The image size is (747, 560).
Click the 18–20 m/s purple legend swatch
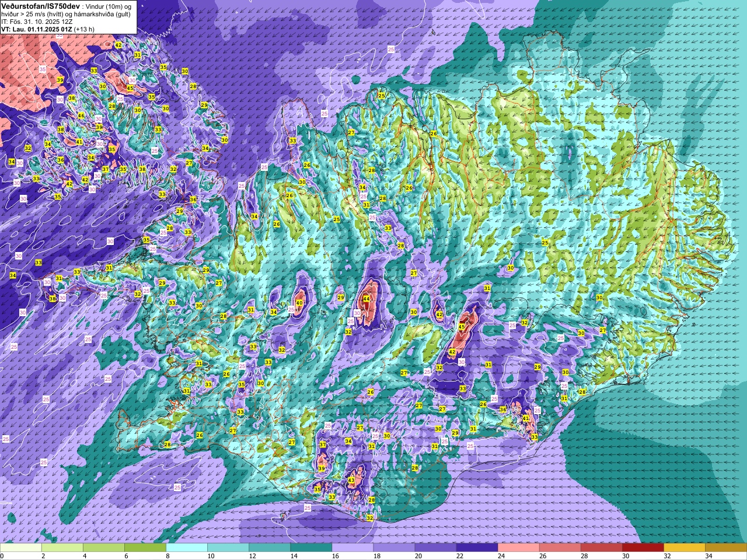394,548
